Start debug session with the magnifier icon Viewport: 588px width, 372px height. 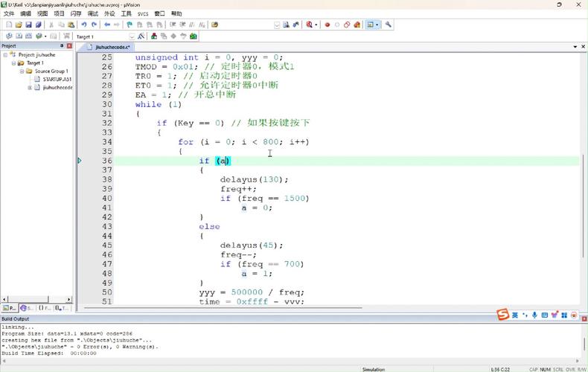[x=309, y=25]
